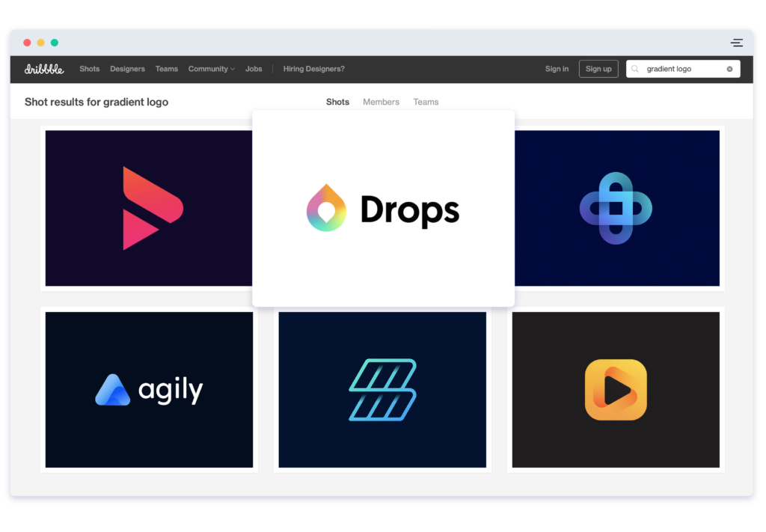Clear the search field with the X icon
The height and width of the screenshot is (532, 766).
729,69
